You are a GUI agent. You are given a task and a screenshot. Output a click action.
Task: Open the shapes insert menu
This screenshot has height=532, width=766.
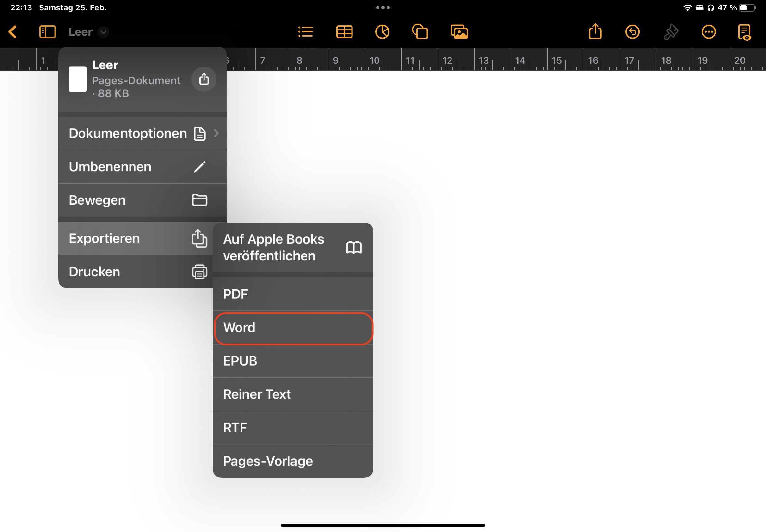pos(420,32)
